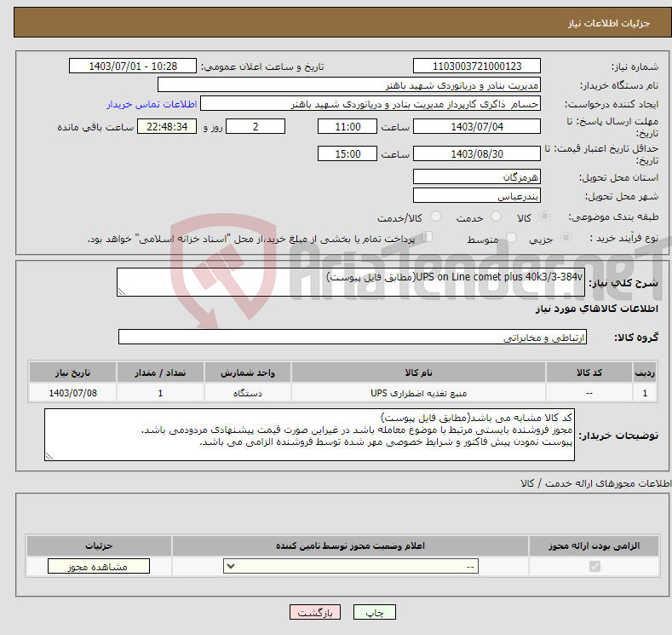Click the بازگشت back button

(x=315, y=613)
